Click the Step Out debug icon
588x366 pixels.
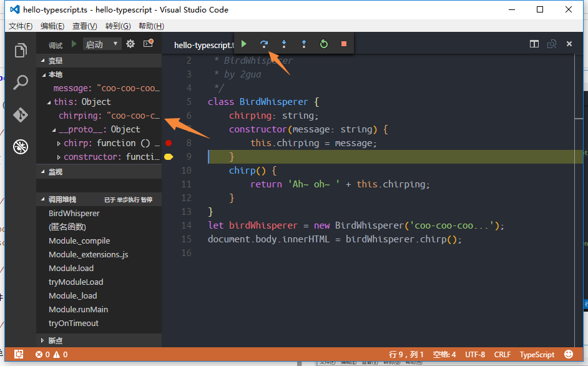point(303,44)
